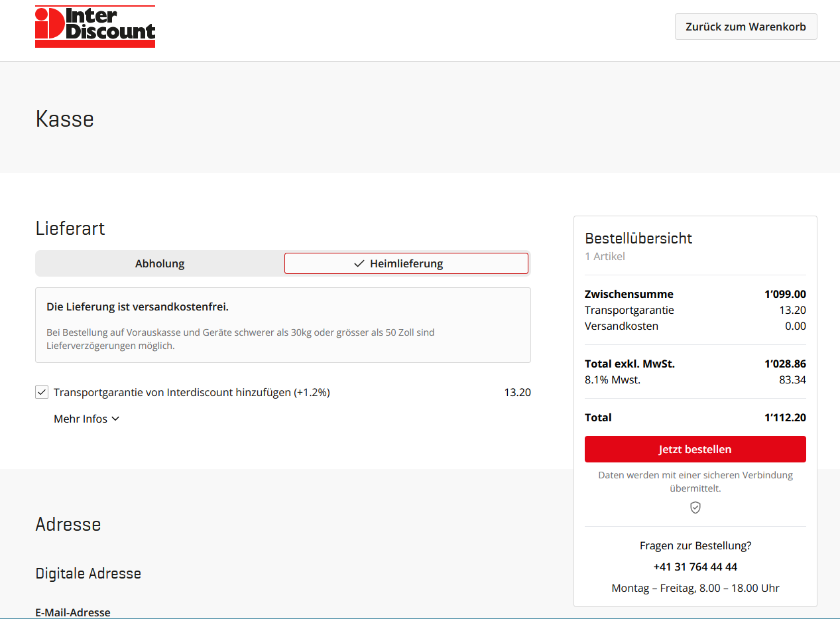Select the Abholung delivery tab
The height and width of the screenshot is (619, 840).
pyautogui.click(x=160, y=263)
